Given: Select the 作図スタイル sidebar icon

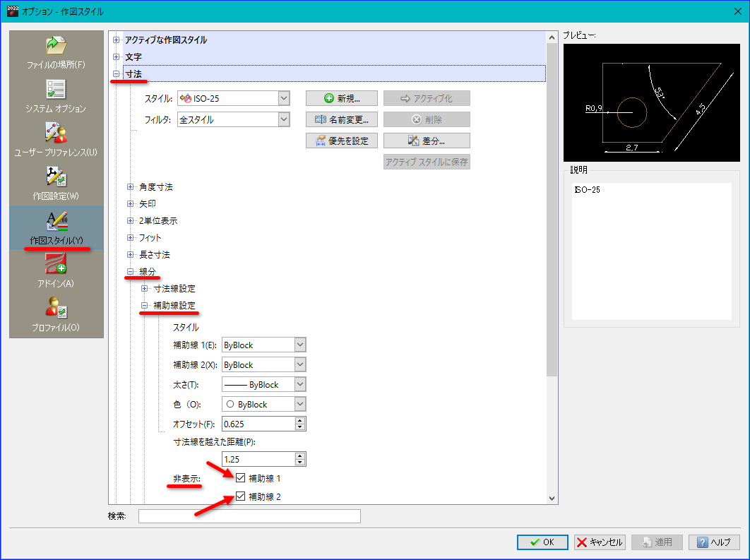Looking at the screenshot, I should point(56,222).
